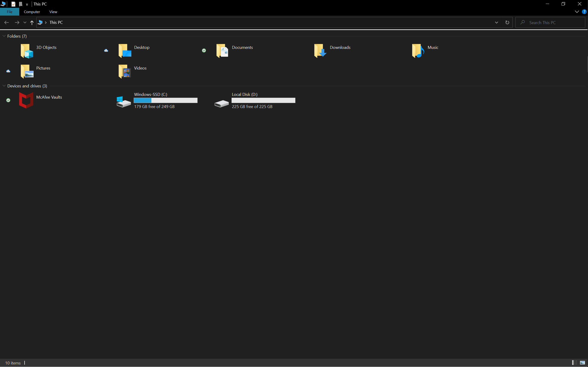Click the refresh button in address bar
The height and width of the screenshot is (367, 588).
coord(507,22)
